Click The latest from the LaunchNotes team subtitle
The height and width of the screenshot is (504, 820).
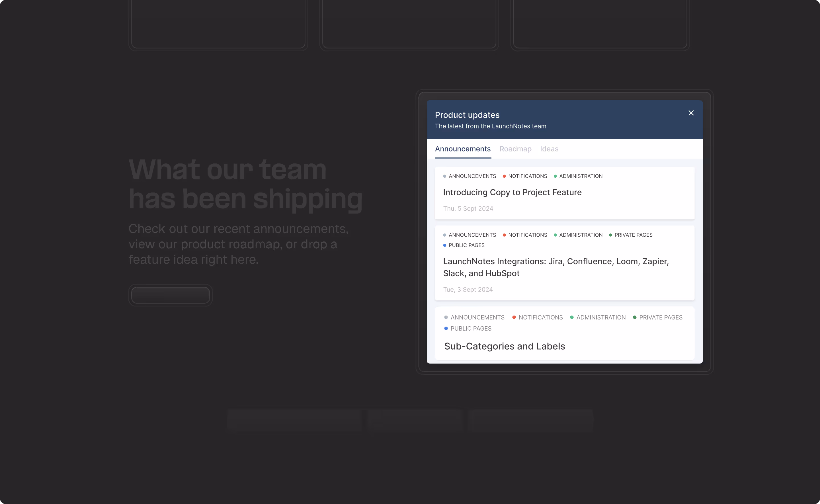click(x=491, y=126)
